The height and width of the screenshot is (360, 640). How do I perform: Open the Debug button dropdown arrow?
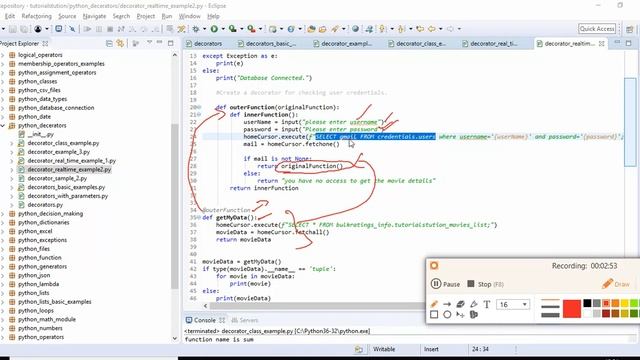click(204, 29)
